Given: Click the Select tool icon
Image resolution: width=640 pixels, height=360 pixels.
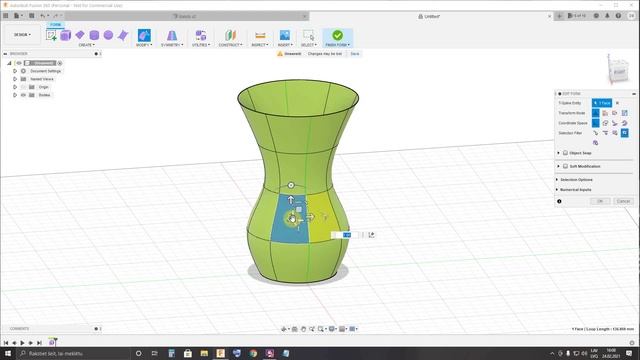Looking at the screenshot, I should (308, 35).
